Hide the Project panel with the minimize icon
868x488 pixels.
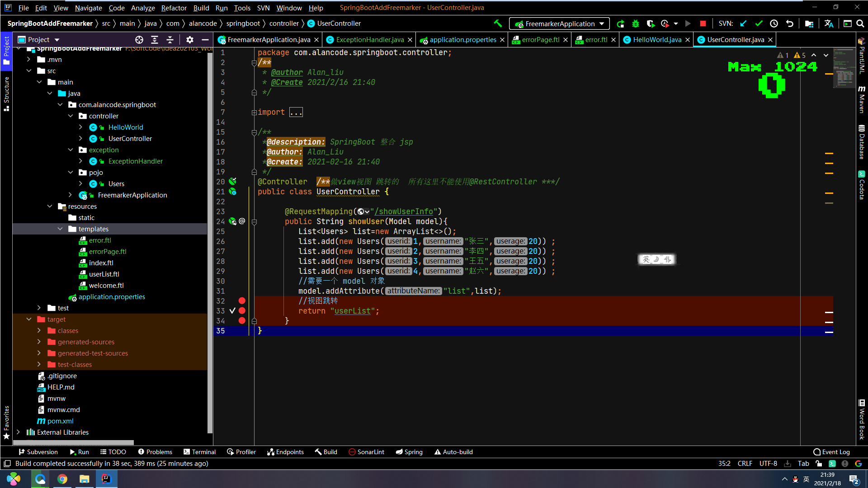click(x=205, y=40)
